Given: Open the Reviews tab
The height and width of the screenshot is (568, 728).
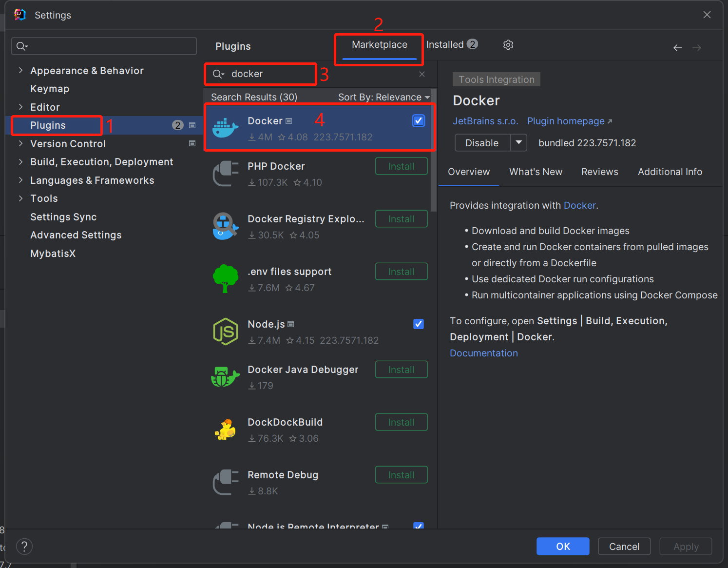Looking at the screenshot, I should (599, 172).
